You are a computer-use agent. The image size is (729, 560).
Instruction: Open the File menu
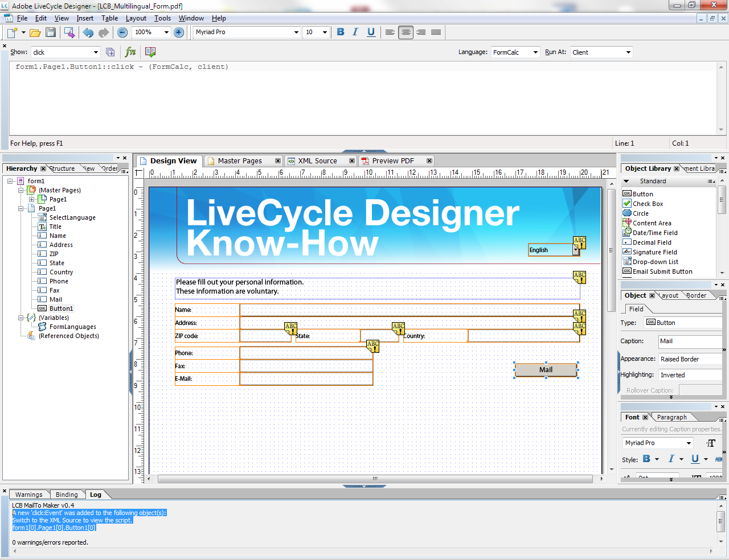(22, 18)
